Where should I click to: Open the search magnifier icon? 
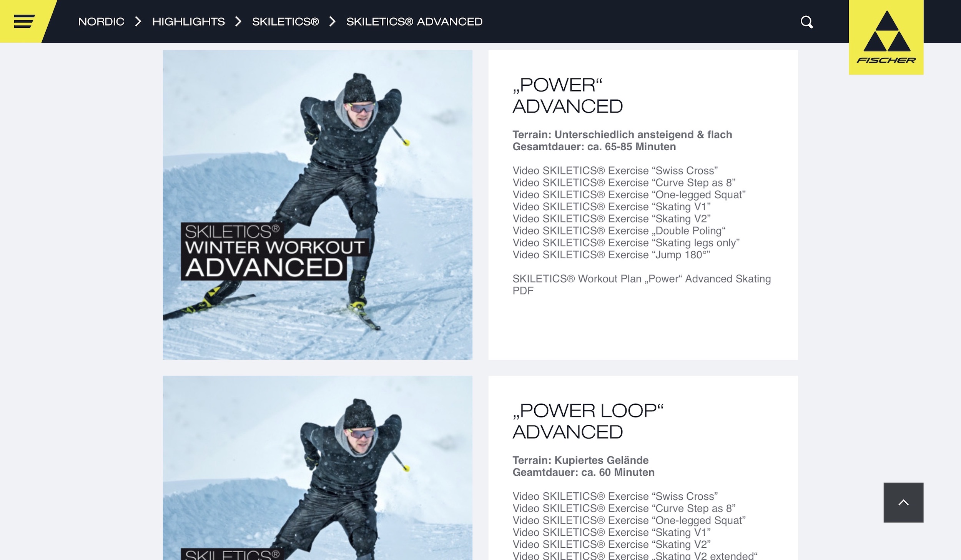806,22
